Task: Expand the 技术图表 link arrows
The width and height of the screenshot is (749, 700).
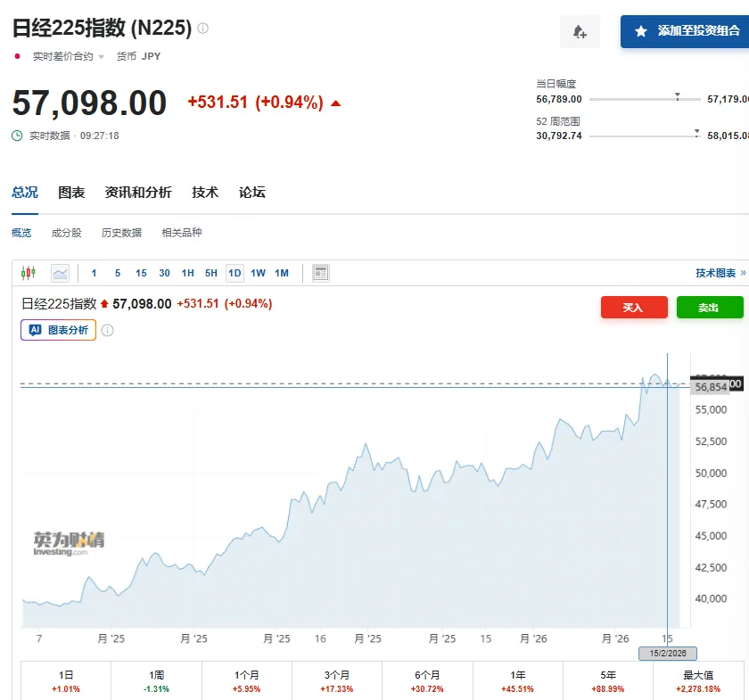Action: click(743, 273)
